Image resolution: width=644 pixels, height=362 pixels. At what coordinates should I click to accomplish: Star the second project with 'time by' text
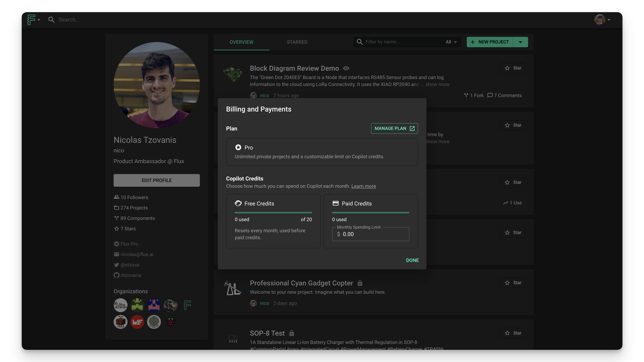pyautogui.click(x=513, y=125)
